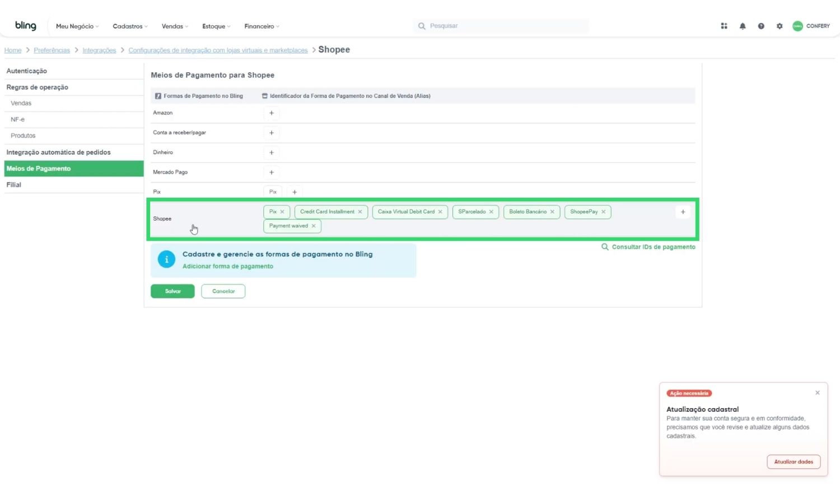Click Adicionar forma de pagamento link

pos(228,267)
